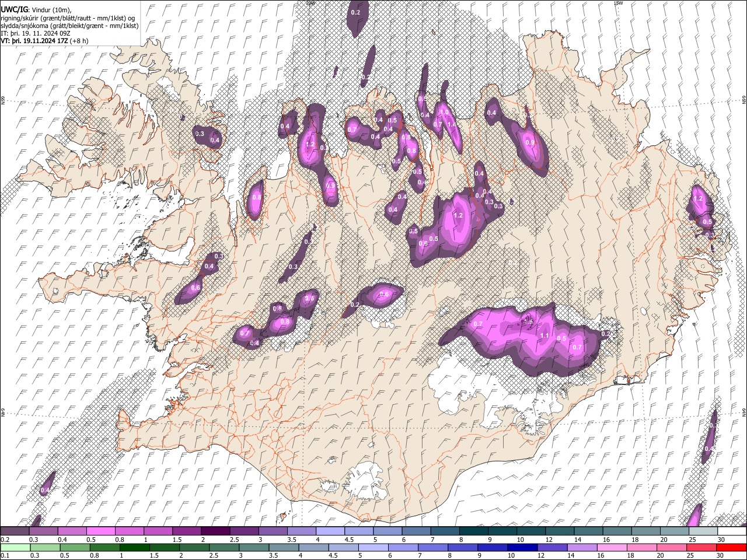This screenshot has height=560, width=747.
Task: Click the light green 0.3 rain-scale swatch
Action: click(45, 547)
